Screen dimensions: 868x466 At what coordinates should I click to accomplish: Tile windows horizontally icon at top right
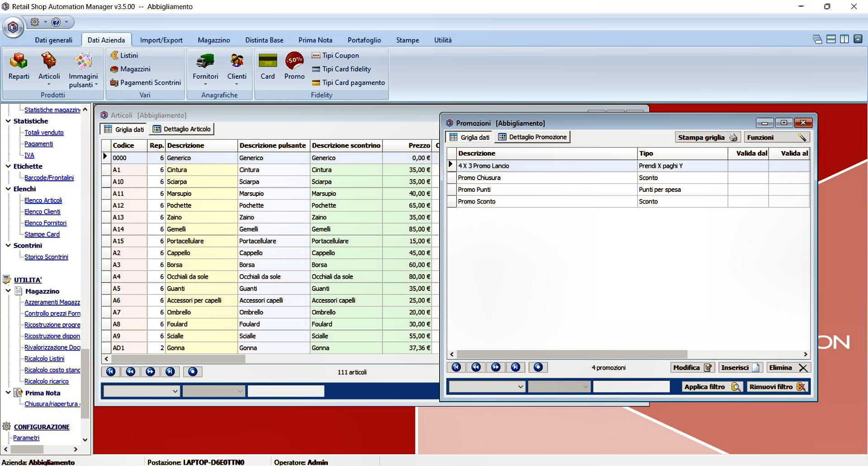(x=831, y=39)
